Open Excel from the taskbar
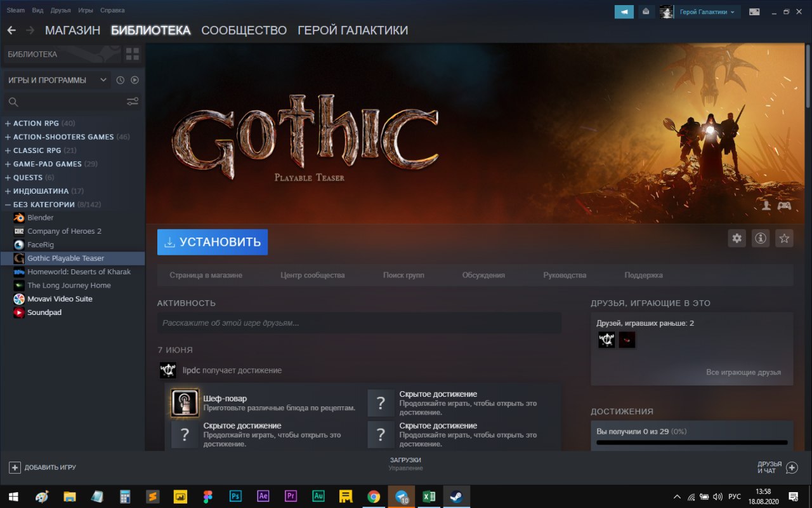 pos(429,497)
